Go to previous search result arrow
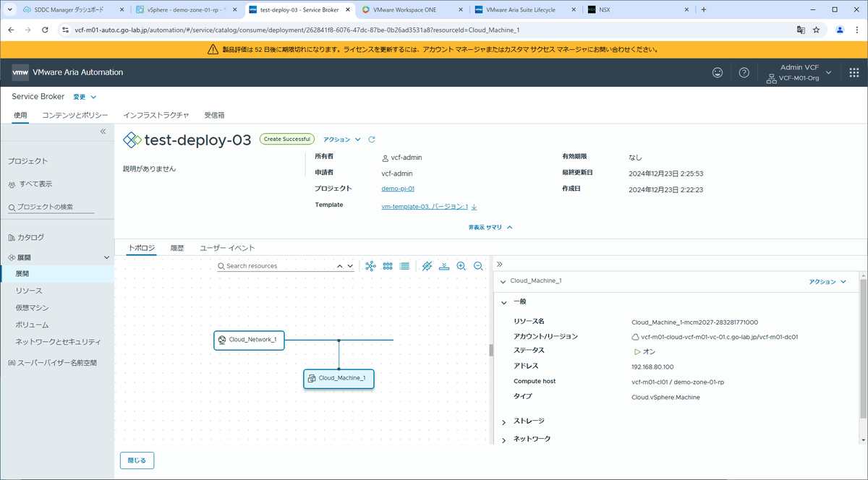868x480 pixels. click(x=340, y=266)
